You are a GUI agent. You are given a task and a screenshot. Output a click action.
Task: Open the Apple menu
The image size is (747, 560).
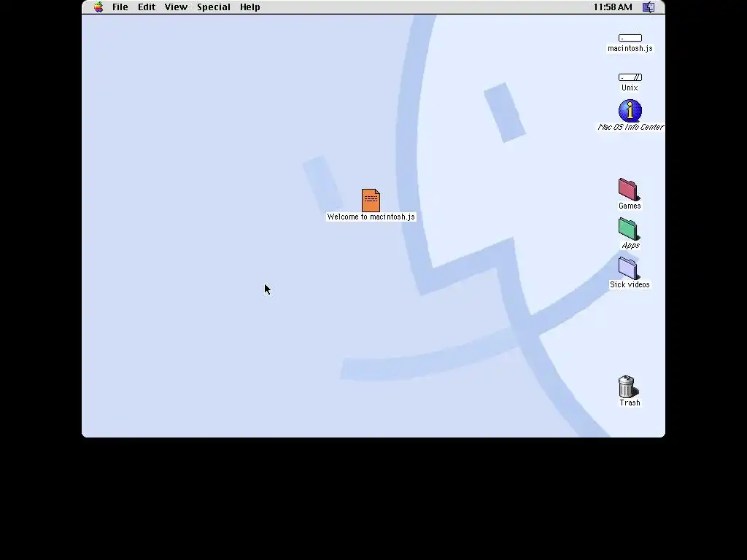pyautogui.click(x=98, y=7)
